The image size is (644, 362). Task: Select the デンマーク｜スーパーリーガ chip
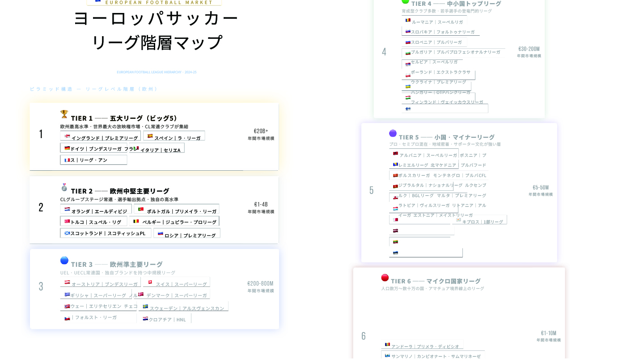tap(172, 294)
